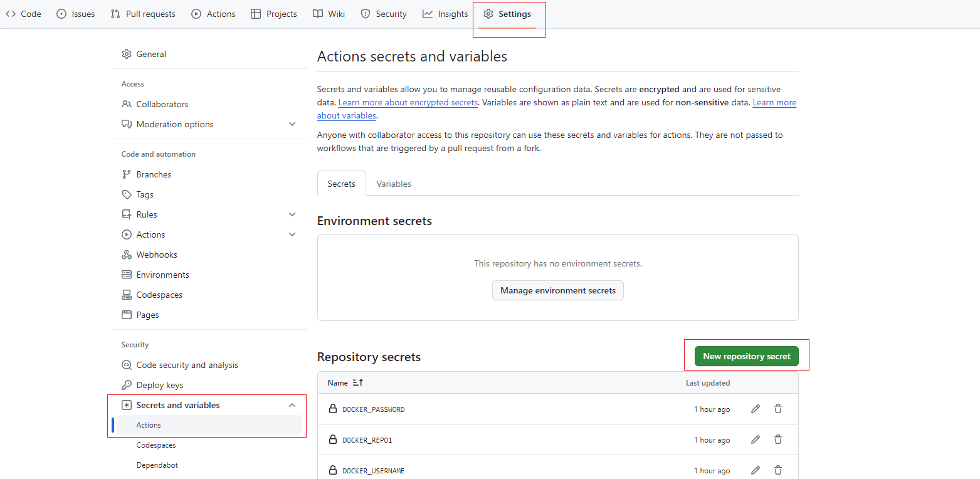Click the Collaborators people icon
Image resolution: width=980 pixels, height=479 pixels.
coord(127,104)
